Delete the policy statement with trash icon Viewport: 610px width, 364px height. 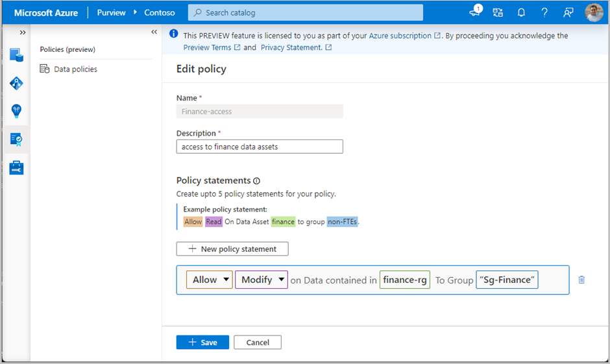581,280
